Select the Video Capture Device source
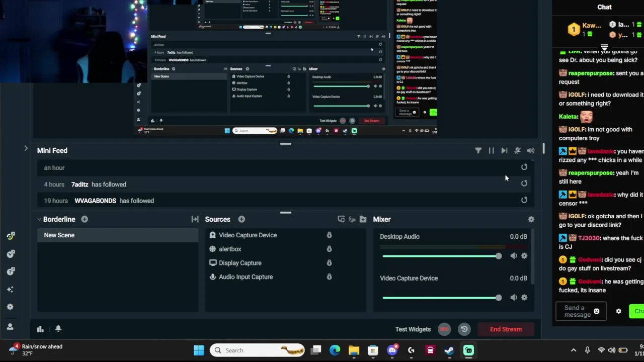 click(x=248, y=235)
